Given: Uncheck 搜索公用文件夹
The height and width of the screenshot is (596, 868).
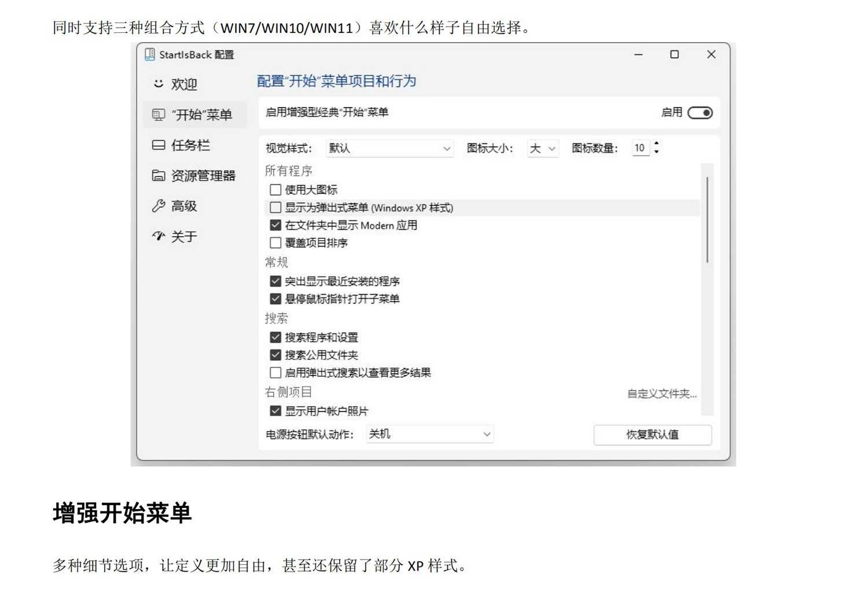Looking at the screenshot, I should click(x=276, y=355).
